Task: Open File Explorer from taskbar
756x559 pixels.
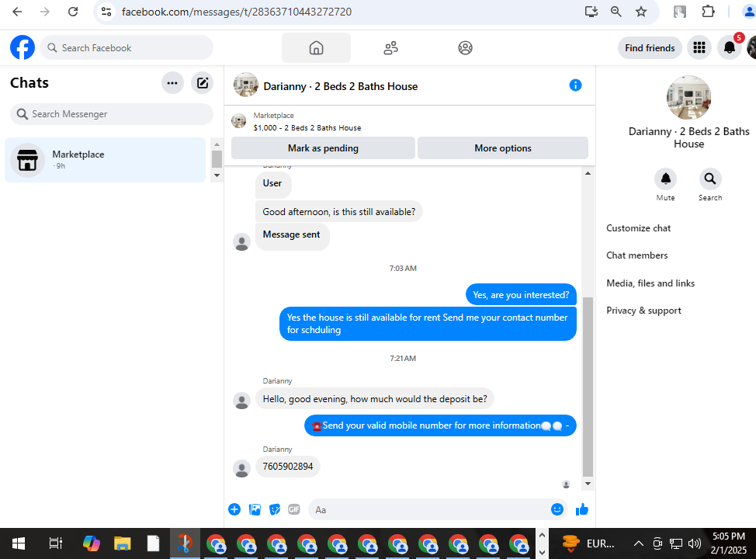Action: click(123, 544)
